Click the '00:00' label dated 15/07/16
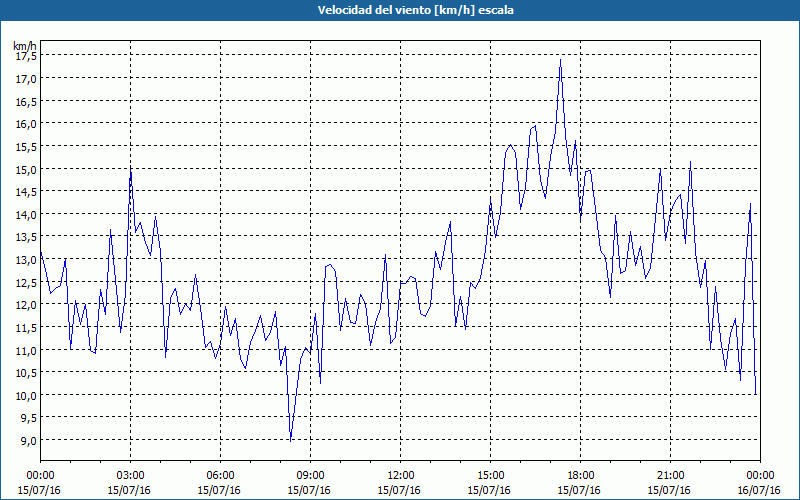 pyautogui.click(x=40, y=476)
